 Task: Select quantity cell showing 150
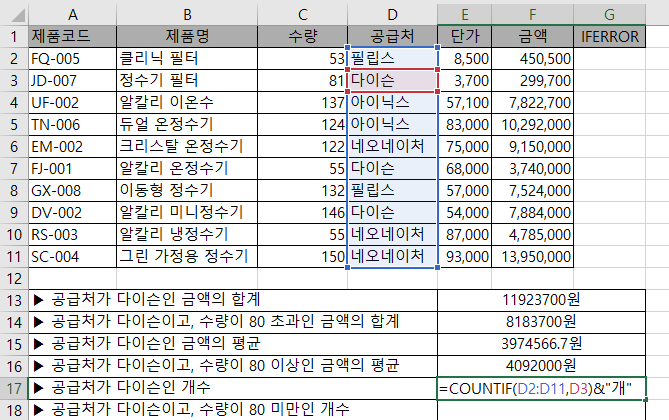tap(303, 257)
